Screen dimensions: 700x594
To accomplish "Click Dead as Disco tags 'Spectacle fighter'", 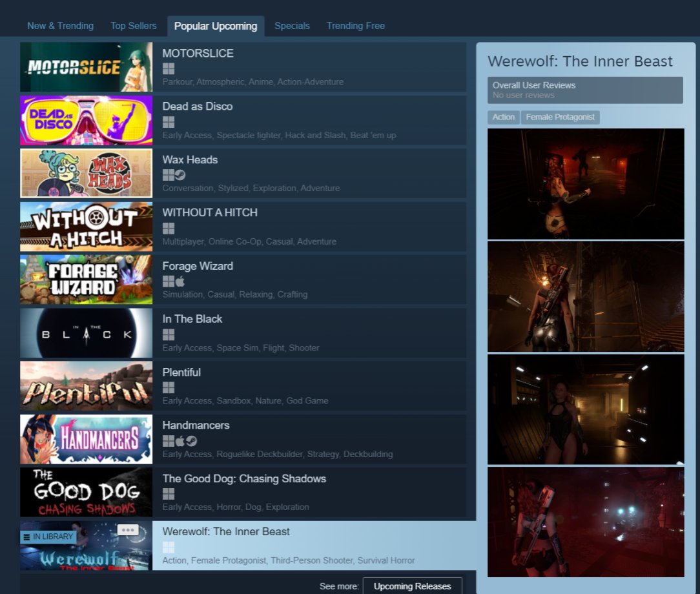I will pos(249,135).
